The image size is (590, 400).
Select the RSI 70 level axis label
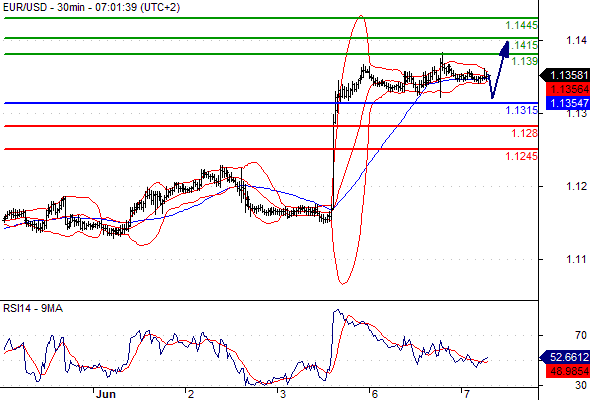pos(581,335)
